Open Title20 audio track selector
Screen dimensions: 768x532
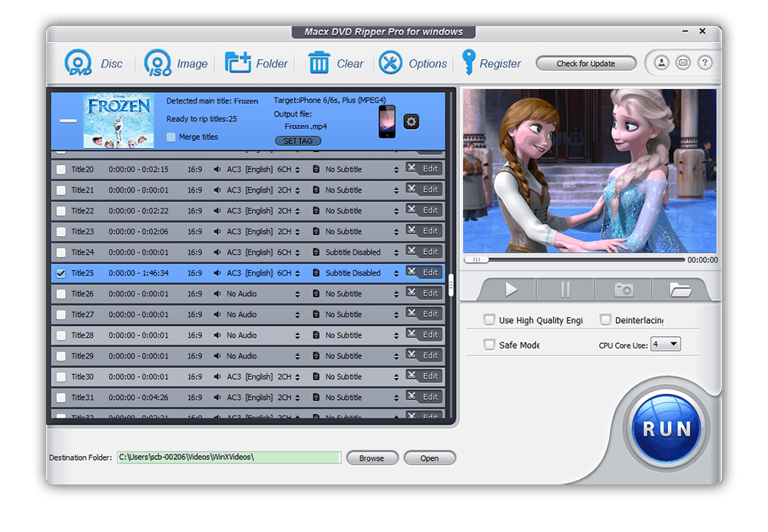pos(297,170)
